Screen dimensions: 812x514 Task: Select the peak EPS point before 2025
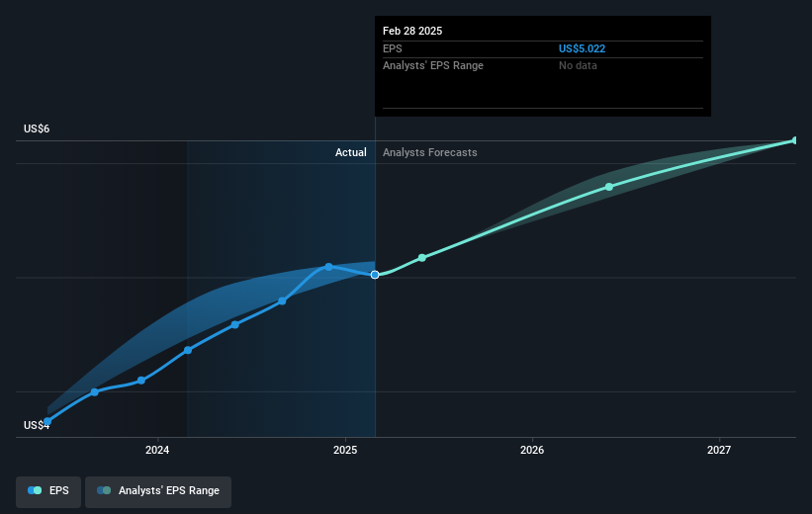328,267
